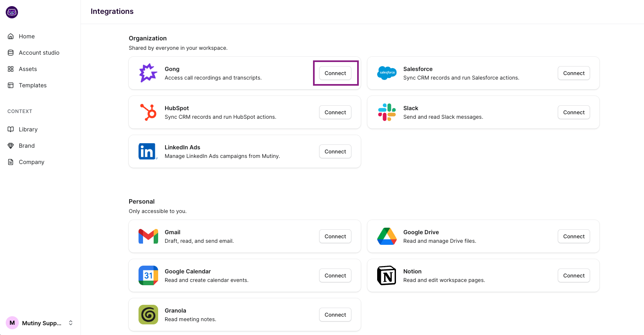Connect the Notion integration
This screenshot has height=335, width=644.
574,275
